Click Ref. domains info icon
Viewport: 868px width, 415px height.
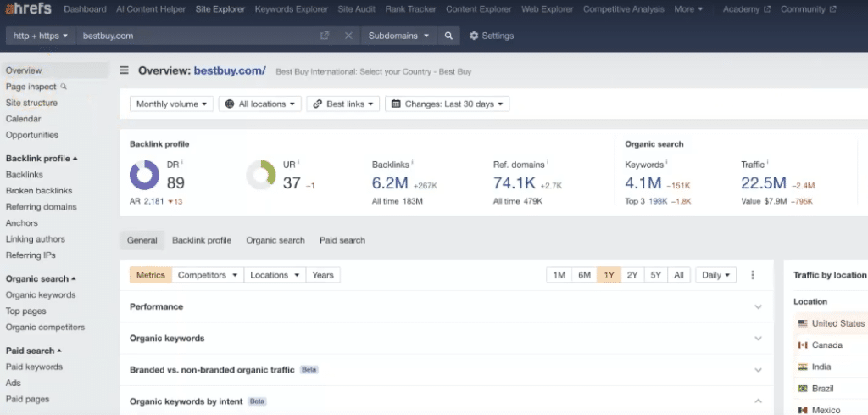point(548,162)
